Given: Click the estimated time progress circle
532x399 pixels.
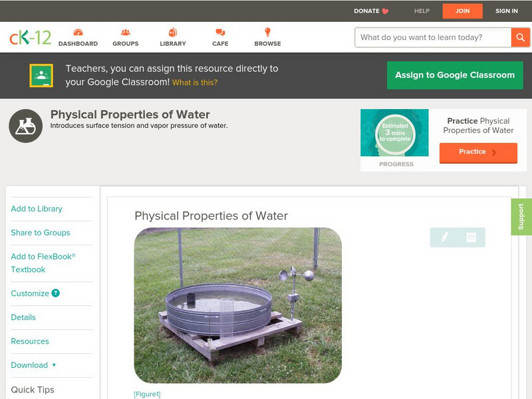Looking at the screenshot, I should point(395,132).
